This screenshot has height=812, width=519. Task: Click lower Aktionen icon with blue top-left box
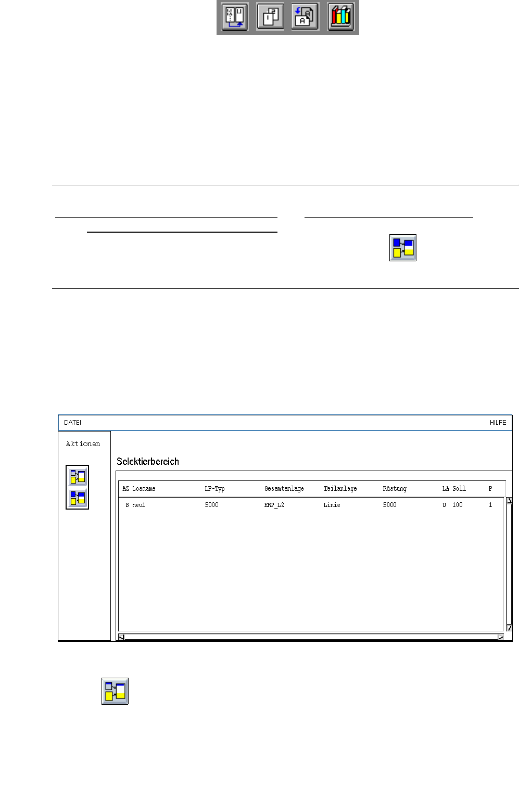[78, 498]
